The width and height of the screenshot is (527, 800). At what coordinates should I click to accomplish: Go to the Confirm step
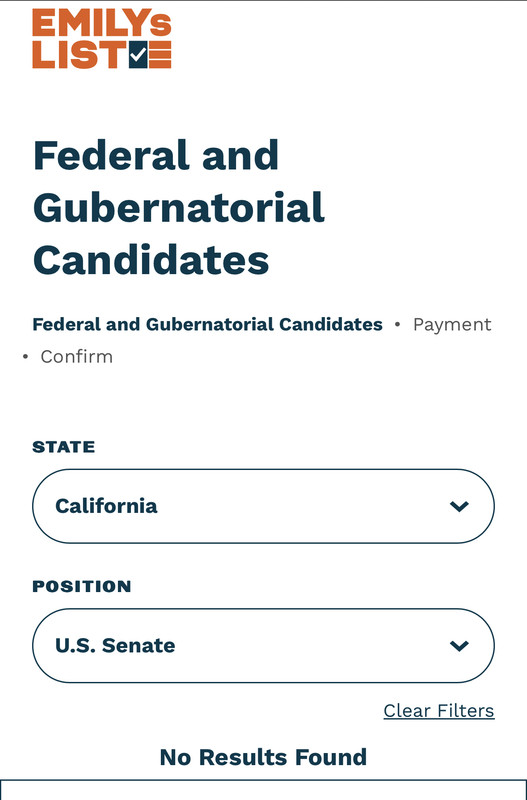77,357
